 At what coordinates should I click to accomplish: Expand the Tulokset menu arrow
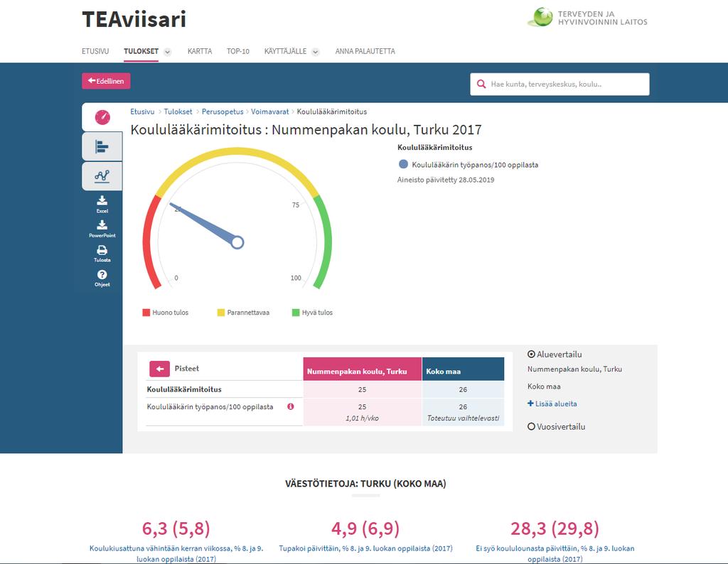[x=168, y=52]
